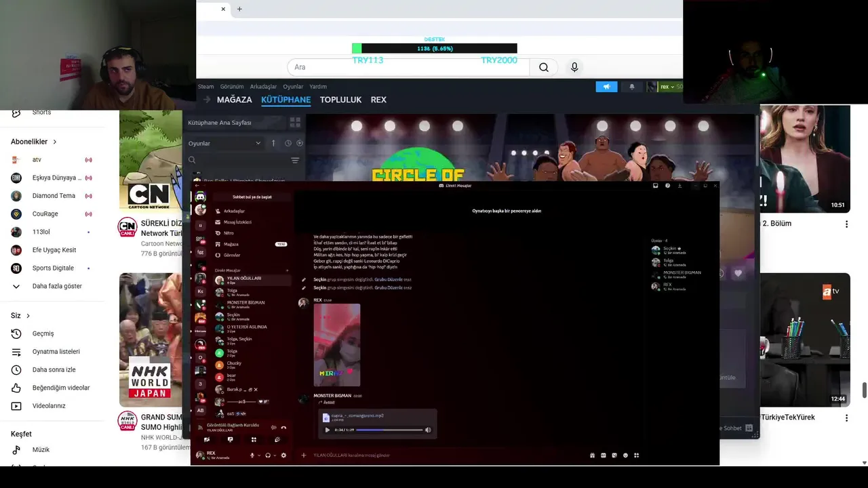Open apps launcher in Discord message bar
This screenshot has height=488, width=868.
coord(636,455)
